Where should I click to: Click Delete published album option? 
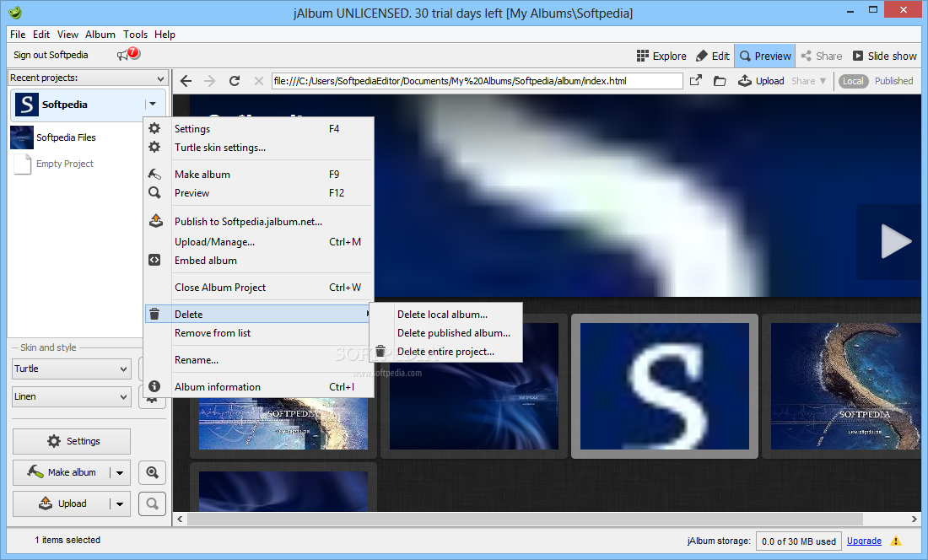click(445, 333)
